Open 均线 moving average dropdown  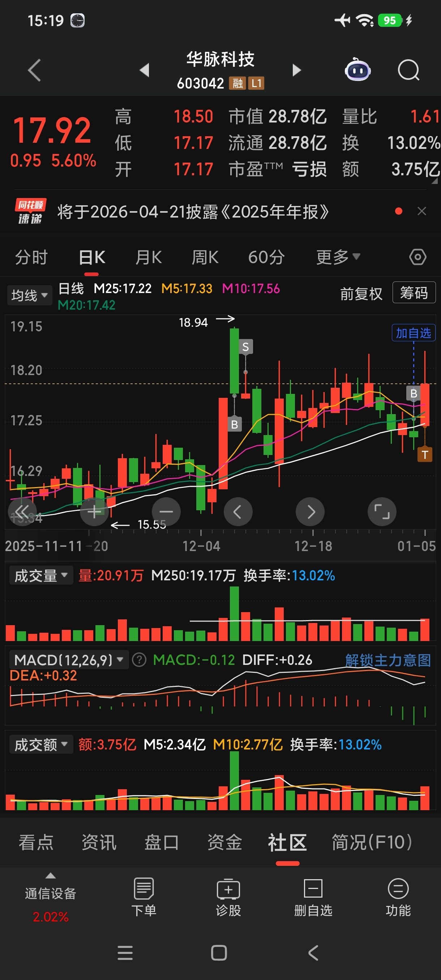point(29,295)
